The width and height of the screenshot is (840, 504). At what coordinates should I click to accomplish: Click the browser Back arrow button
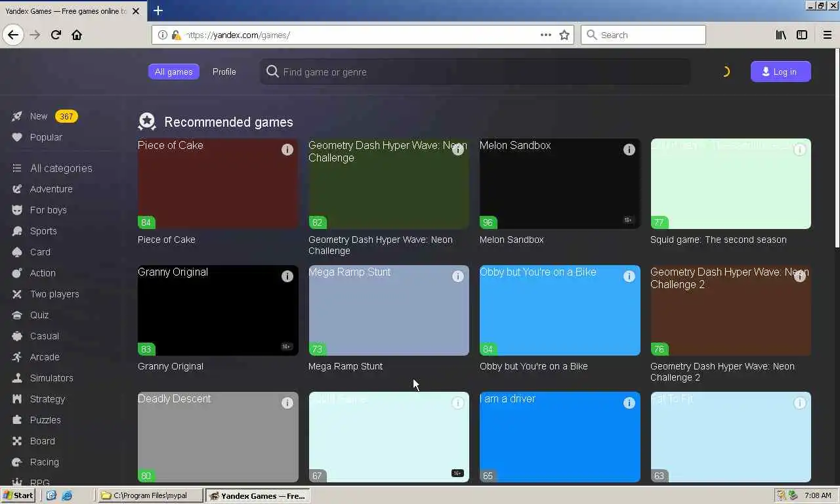pos(13,35)
